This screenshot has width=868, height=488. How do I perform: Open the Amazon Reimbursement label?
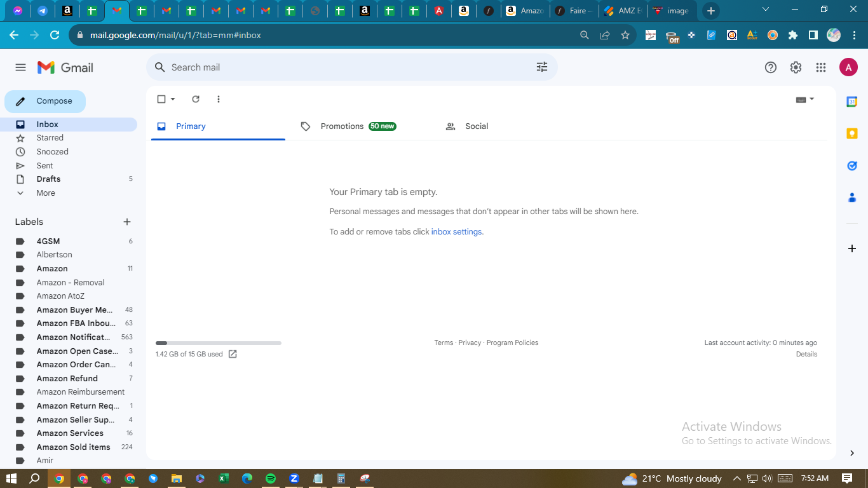pyautogui.click(x=81, y=392)
